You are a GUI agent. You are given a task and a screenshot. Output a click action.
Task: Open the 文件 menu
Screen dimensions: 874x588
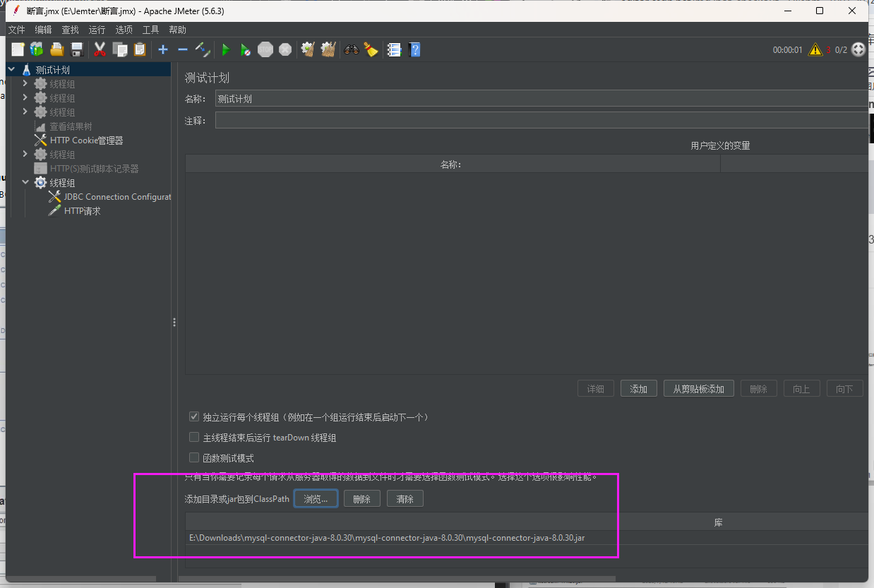coord(16,30)
